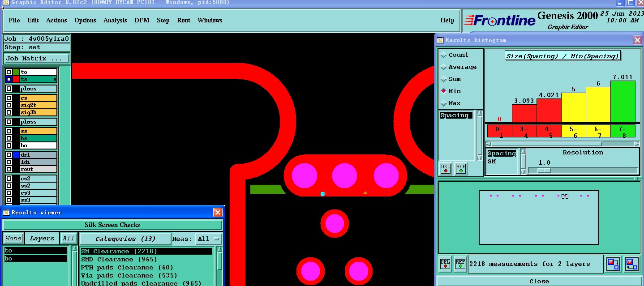
Task: Click the Job Matrix ... button
Action: click(37, 59)
